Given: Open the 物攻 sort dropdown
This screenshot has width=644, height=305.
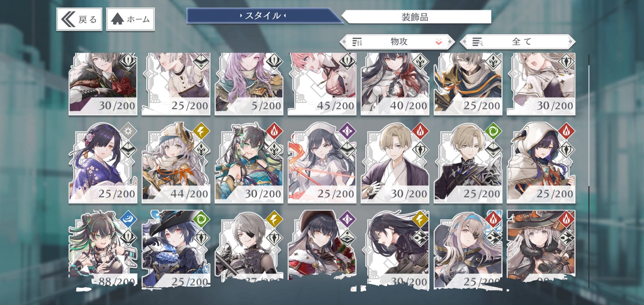Looking at the screenshot, I should 397,42.
